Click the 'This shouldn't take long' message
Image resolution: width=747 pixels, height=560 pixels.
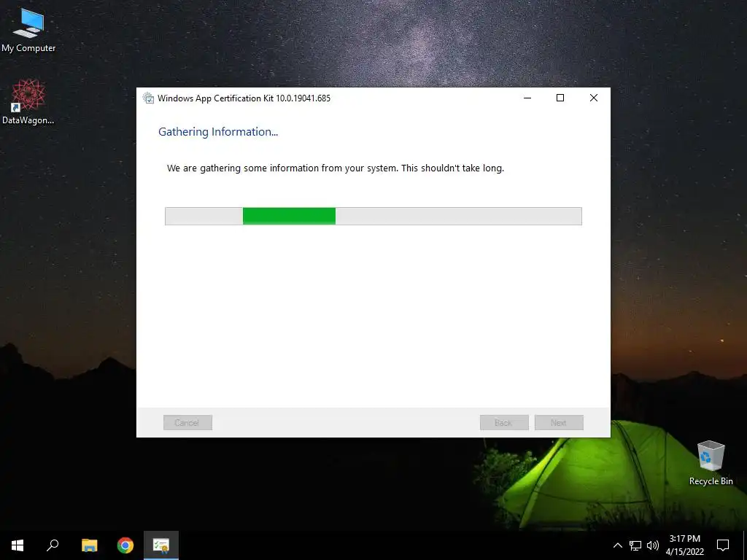(452, 168)
